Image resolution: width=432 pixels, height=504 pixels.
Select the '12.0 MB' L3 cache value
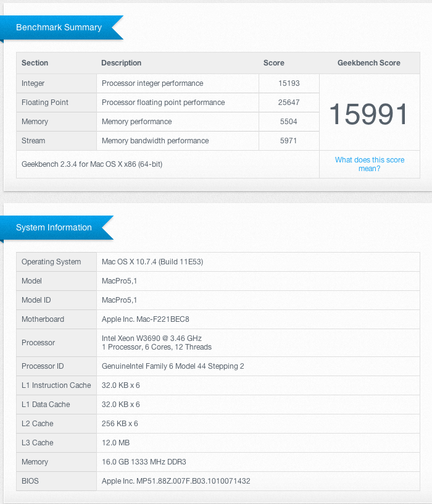click(115, 443)
